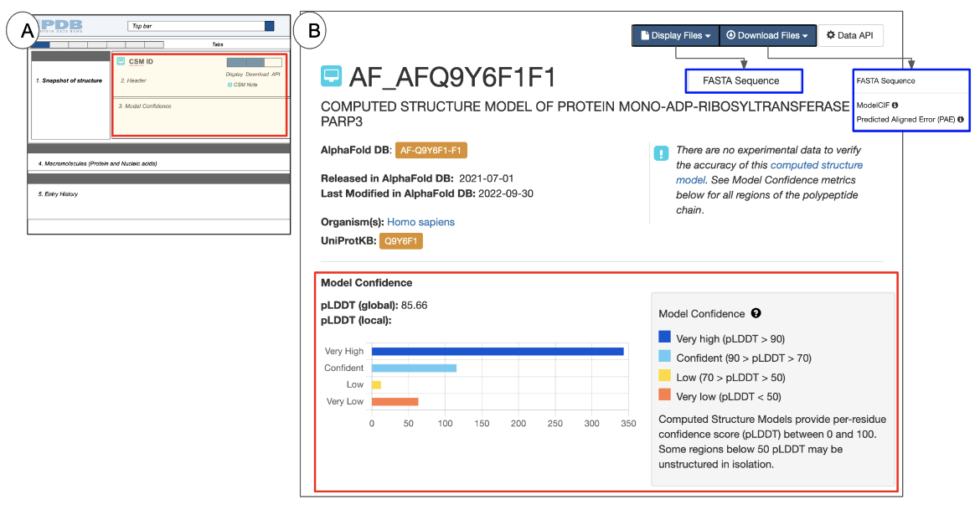Click the AF-Q9Y6F1-F1 AlphaFold DB badge
The height and width of the screenshot is (510, 980).
pyautogui.click(x=431, y=151)
